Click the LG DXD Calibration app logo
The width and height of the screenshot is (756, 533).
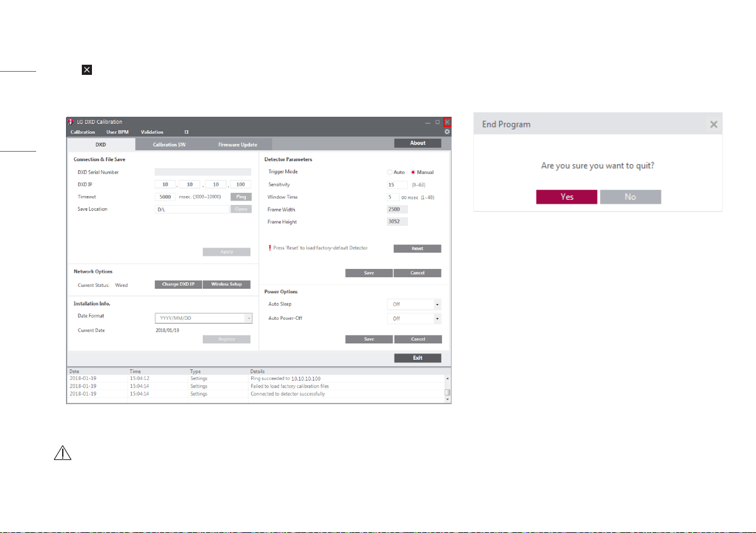click(71, 122)
